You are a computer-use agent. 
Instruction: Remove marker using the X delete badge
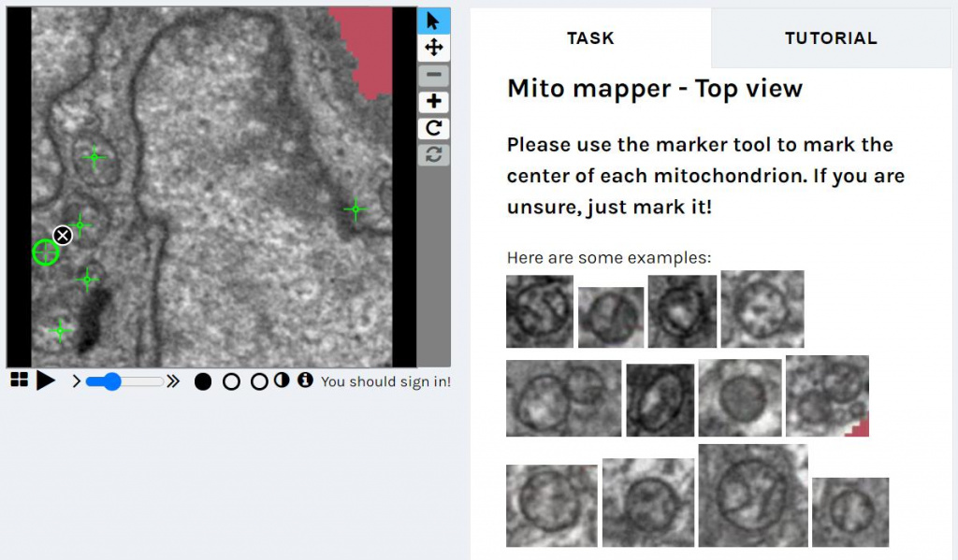pyautogui.click(x=63, y=235)
